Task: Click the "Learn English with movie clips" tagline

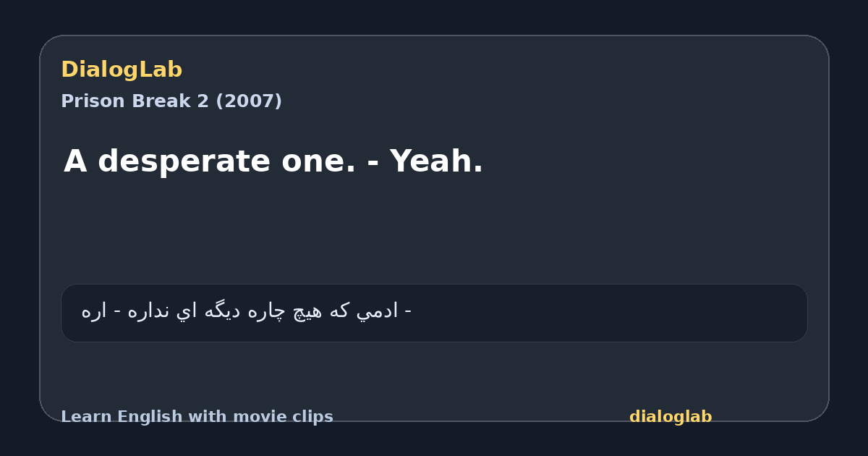Action: pyautogui.click(x=197, y=417)
